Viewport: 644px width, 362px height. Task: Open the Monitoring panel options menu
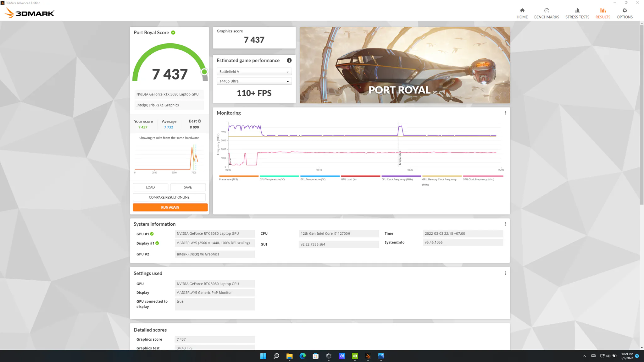tap(505, 113)
